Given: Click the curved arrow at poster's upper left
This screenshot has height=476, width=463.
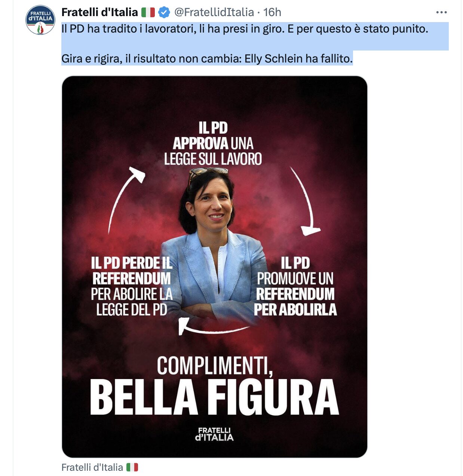Looking at the screenshot, I should [126, 199].
